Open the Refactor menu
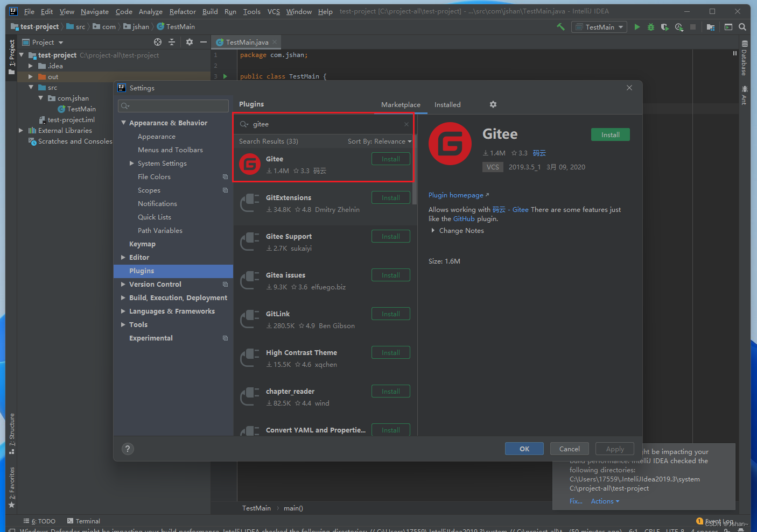 (183, 11)
